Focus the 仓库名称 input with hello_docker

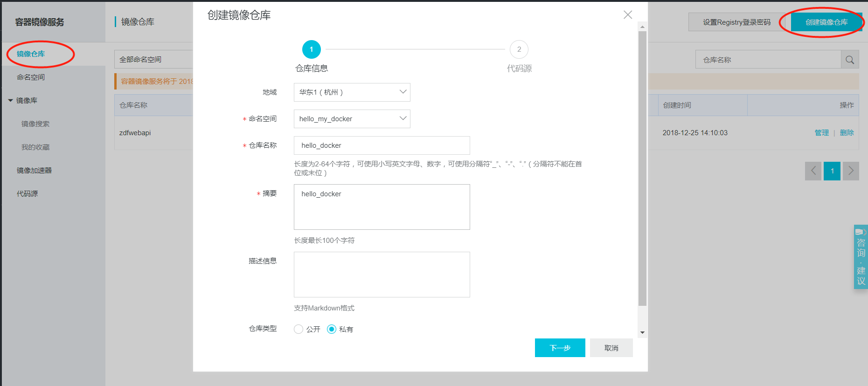[382, 145]
